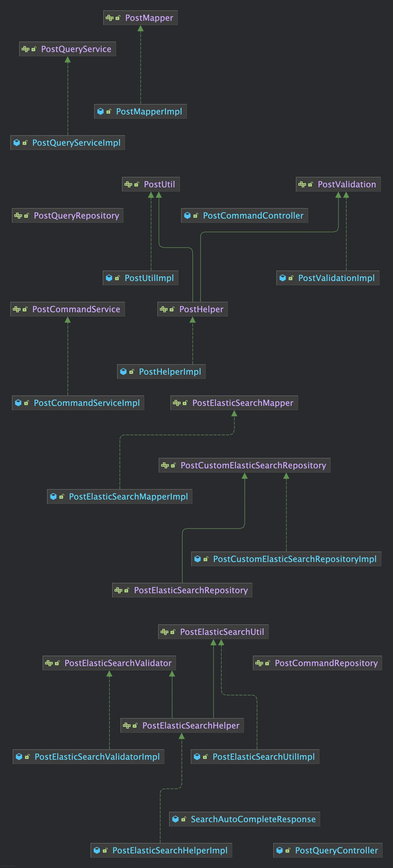Screen dimensions: 393x868
Task: Select the PostUtil interface node
Action: pyautogui.click(x=151, y=184)
